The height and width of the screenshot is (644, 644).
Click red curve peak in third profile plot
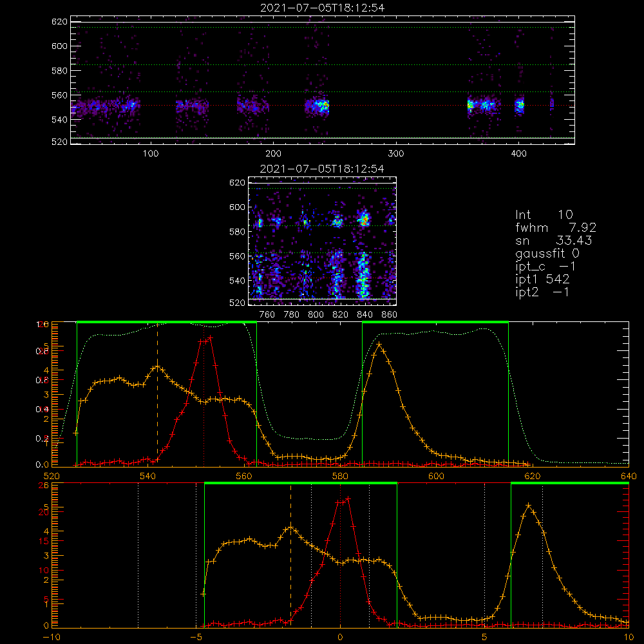coord(210,337)
